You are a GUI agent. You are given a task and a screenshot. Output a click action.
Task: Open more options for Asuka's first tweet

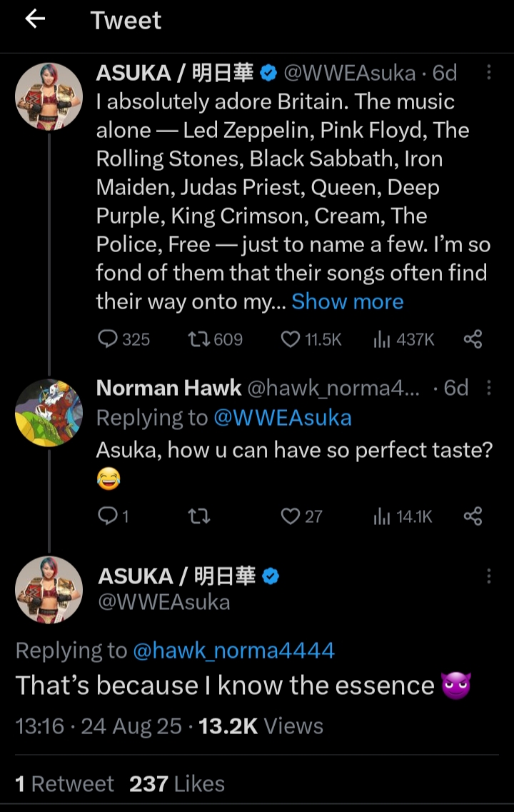pos(489,73)
